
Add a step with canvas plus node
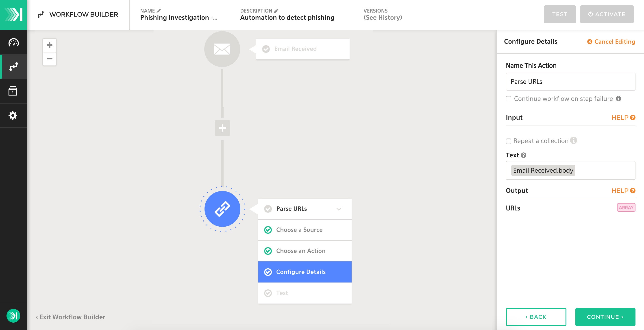222,128
